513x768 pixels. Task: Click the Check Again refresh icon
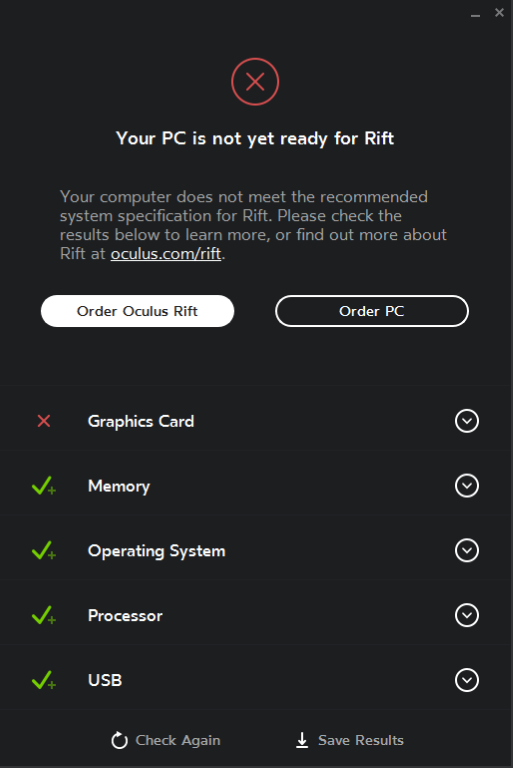pyautogui.click(x=119, y=740)
